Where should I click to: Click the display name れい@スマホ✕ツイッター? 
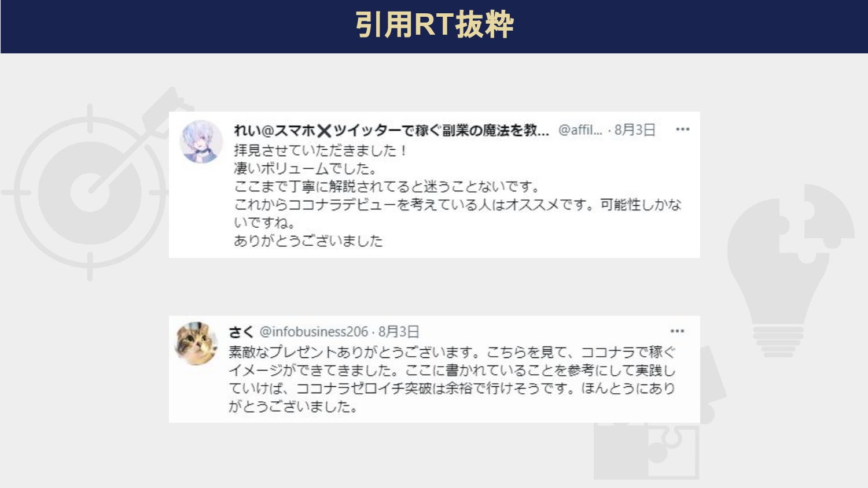point(391,131)
